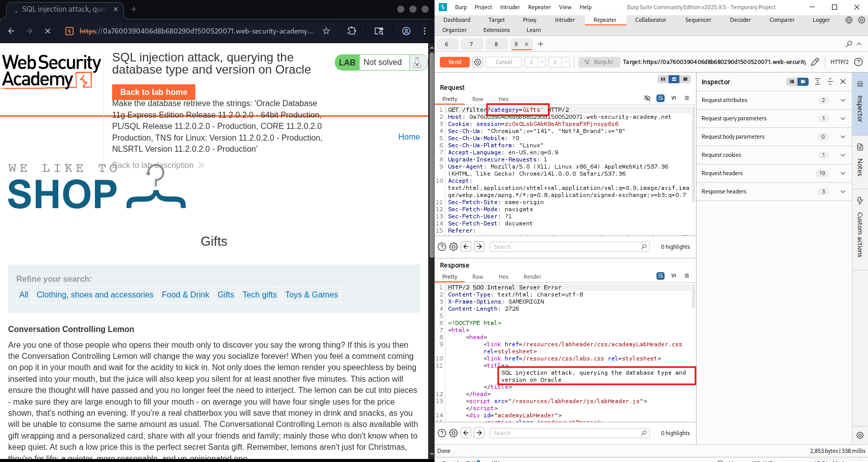Toggle word wrap in Request editor
Image resolution: width=868 pixels, height=462 pixels.
660,98
